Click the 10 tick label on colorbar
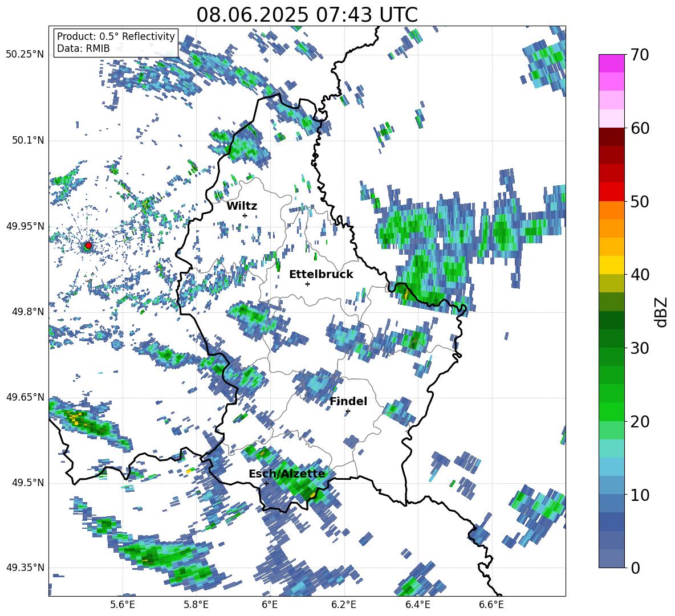Screen dimensions: 675x616 [640, 495]
